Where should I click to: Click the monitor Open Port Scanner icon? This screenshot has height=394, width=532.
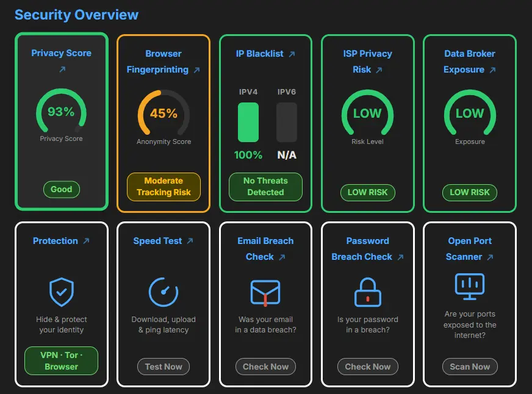(x=470, y=287)
